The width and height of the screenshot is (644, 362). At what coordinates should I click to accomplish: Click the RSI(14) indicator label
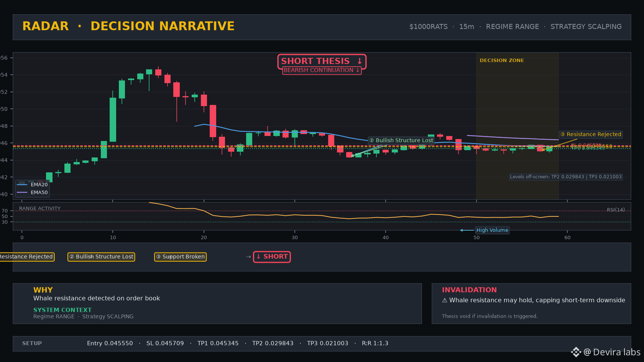pyautogui.click(x=616, y=210)
